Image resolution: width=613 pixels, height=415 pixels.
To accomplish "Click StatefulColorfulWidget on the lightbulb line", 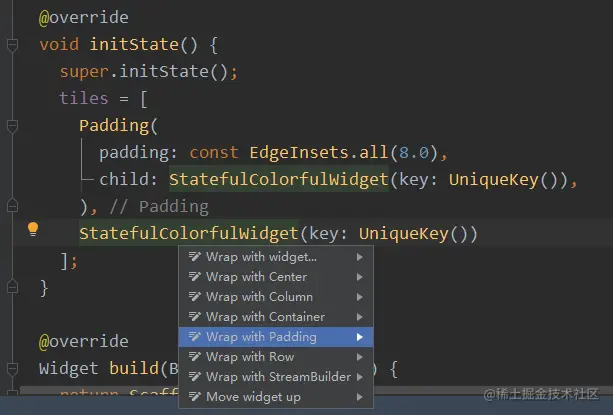I will click(x=189, y=233).
